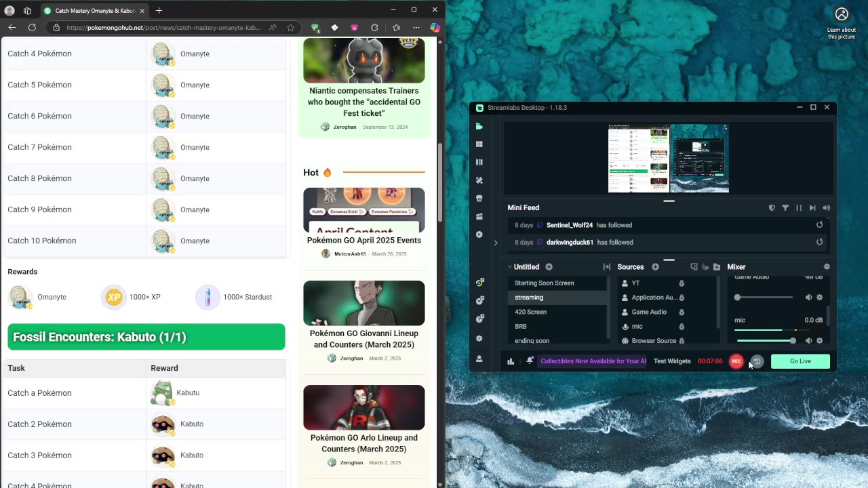Toggle the lock on the mic source
This screenshot has height=488, width=868.
[682, 327]
